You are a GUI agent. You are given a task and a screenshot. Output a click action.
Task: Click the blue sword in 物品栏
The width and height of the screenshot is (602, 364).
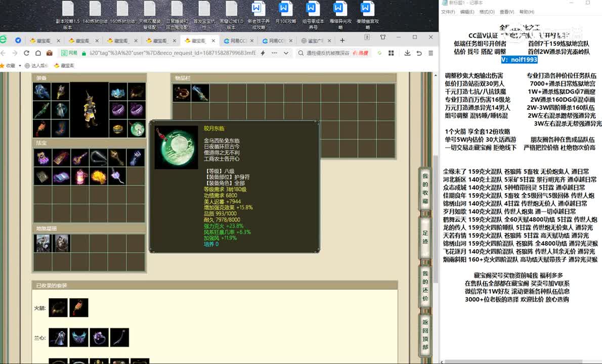pyautogui.click(x=200, y=93)
